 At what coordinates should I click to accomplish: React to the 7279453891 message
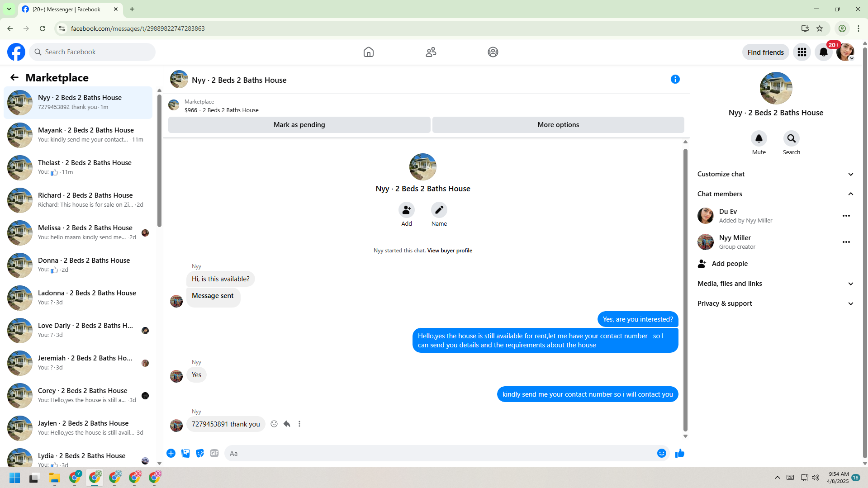(x=274, y=424)
